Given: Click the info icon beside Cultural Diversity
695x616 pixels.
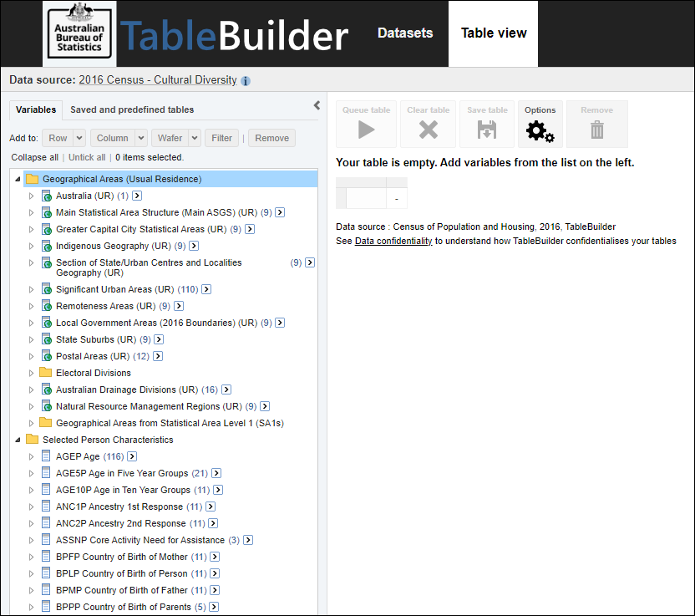Looking at the screenshot, I should [x=246, y=81].
